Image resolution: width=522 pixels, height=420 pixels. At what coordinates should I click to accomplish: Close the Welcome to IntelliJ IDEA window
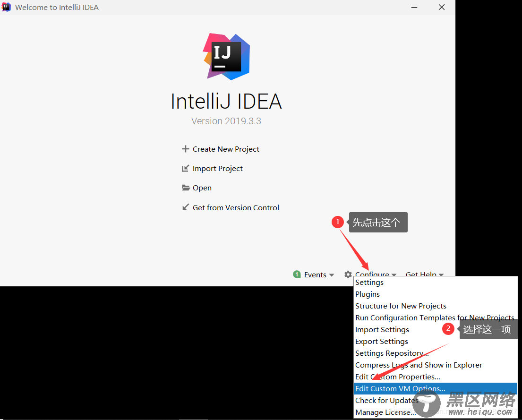pyautogui.click(x=441, y=7)
